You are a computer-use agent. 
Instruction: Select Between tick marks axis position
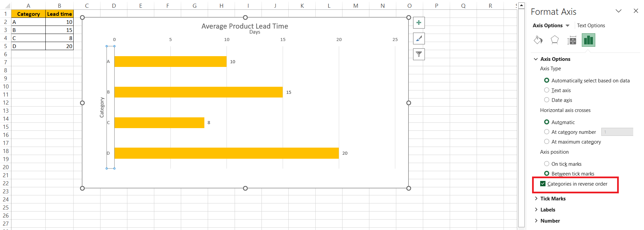[x=547, y=174]
